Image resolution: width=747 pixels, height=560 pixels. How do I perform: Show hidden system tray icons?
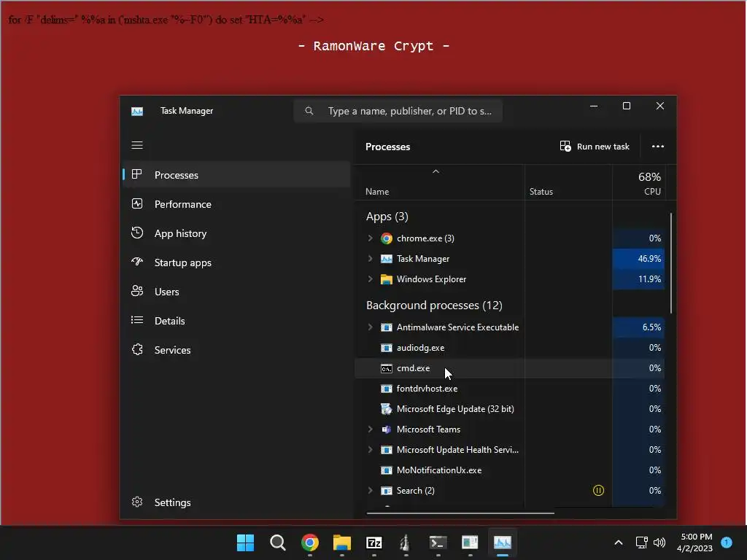(x=618, y=542)
